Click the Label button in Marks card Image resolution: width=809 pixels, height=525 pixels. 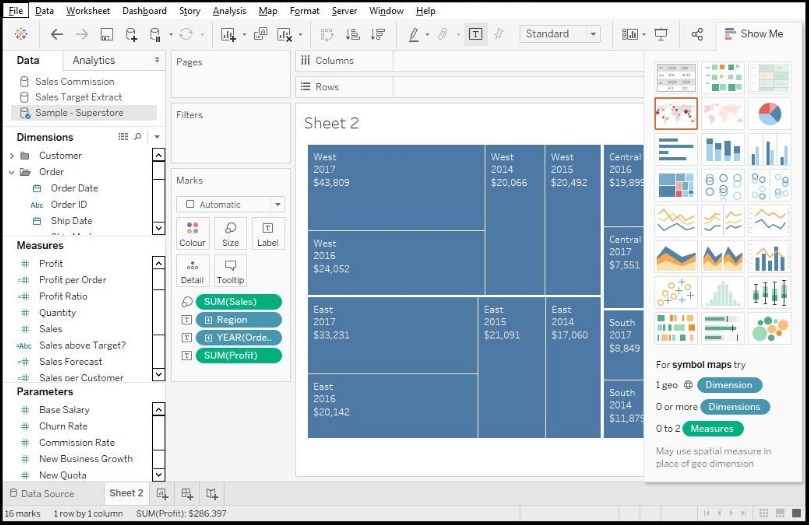268,234
